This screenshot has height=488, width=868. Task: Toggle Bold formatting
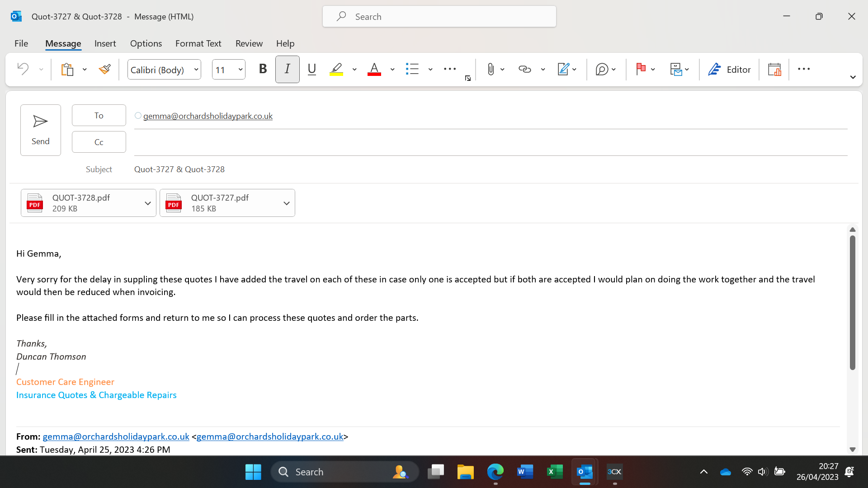pos(263,69)
